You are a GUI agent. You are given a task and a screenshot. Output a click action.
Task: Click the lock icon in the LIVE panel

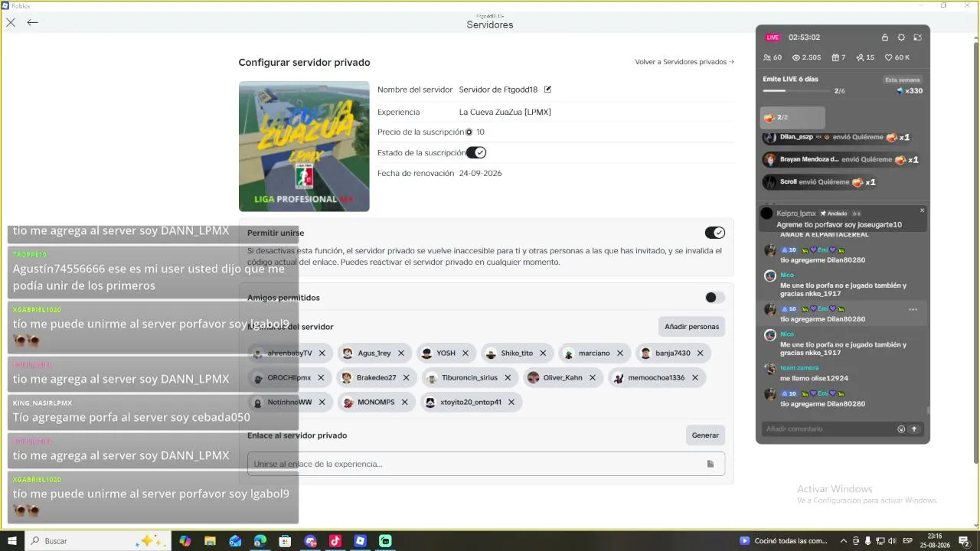point(885,37)
